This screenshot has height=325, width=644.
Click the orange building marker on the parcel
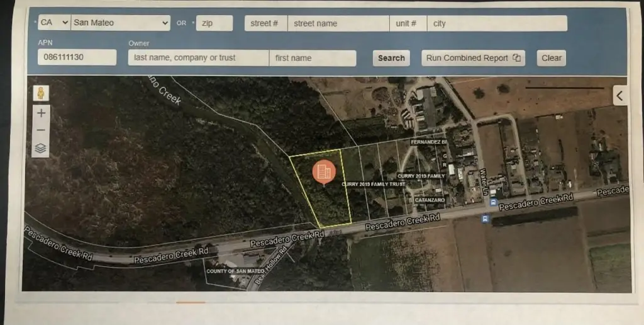tap(324, 171)
